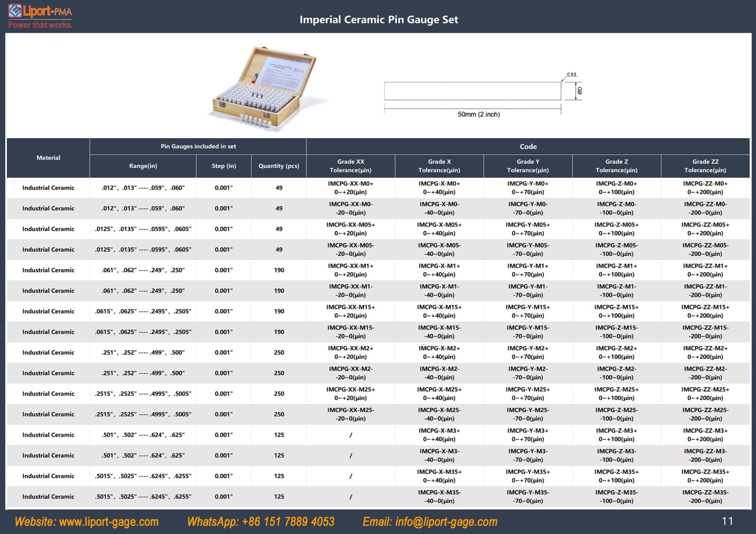Select cell IMCPG-XX-M0+ code
The image size is (756, 534).
[x=351, y=188]
